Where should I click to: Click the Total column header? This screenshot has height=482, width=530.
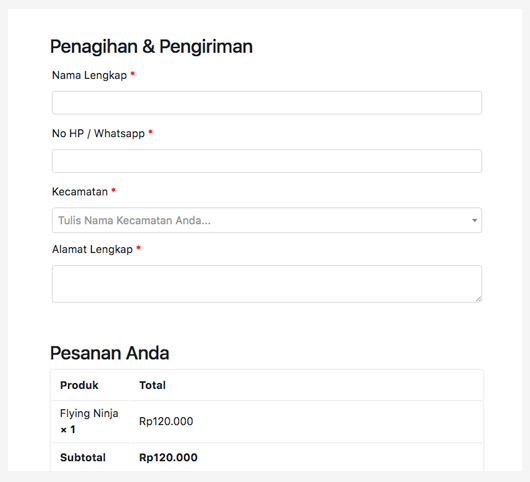coord(152,385)
